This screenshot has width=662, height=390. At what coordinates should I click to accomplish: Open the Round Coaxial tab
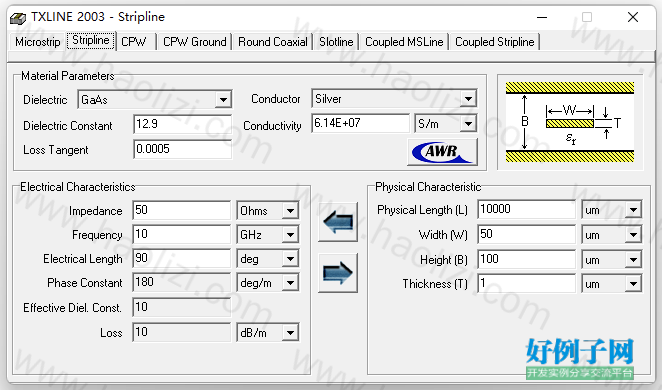click(x=273, y=42)
